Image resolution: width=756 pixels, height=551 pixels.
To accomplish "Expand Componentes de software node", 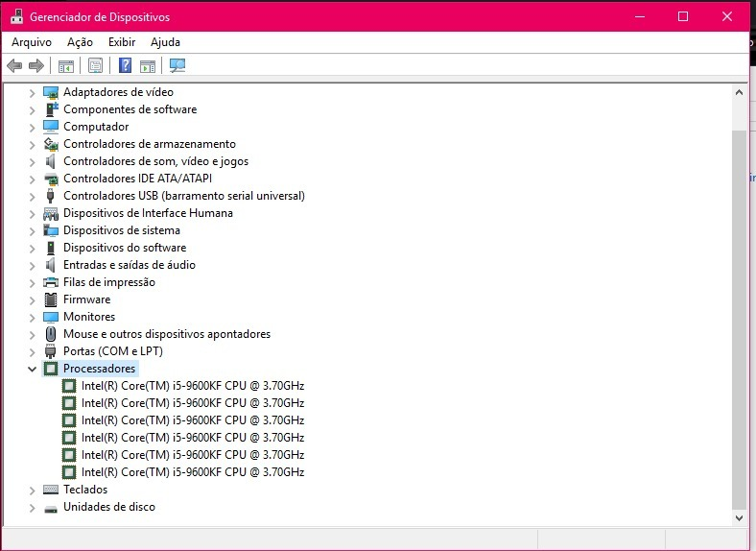I will [32, 110].
